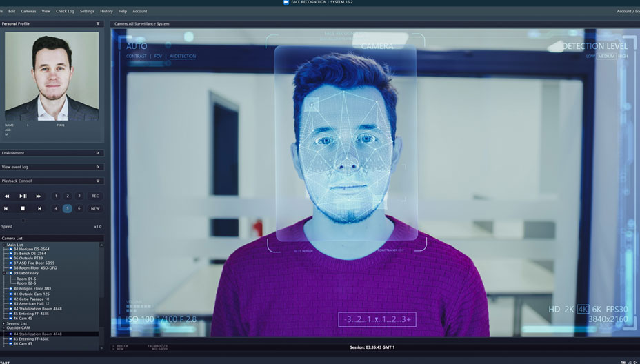Open the Check Log menu
640x364 pixels.
65,11
